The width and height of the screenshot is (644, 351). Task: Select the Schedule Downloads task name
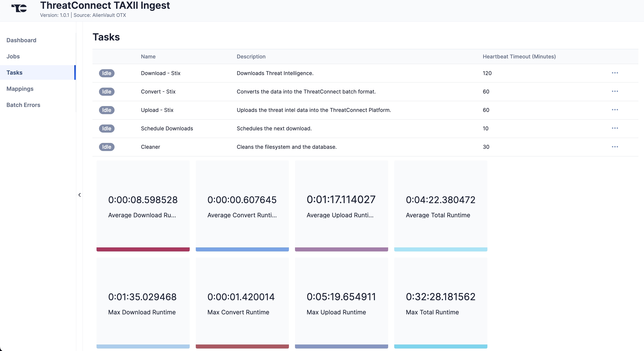(x=167, y=129)
